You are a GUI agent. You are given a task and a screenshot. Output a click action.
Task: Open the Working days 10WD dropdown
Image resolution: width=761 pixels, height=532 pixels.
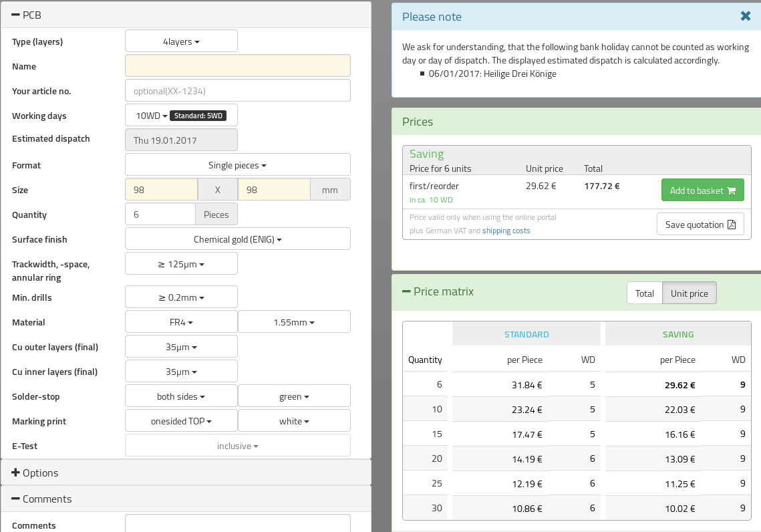(152, 116)
